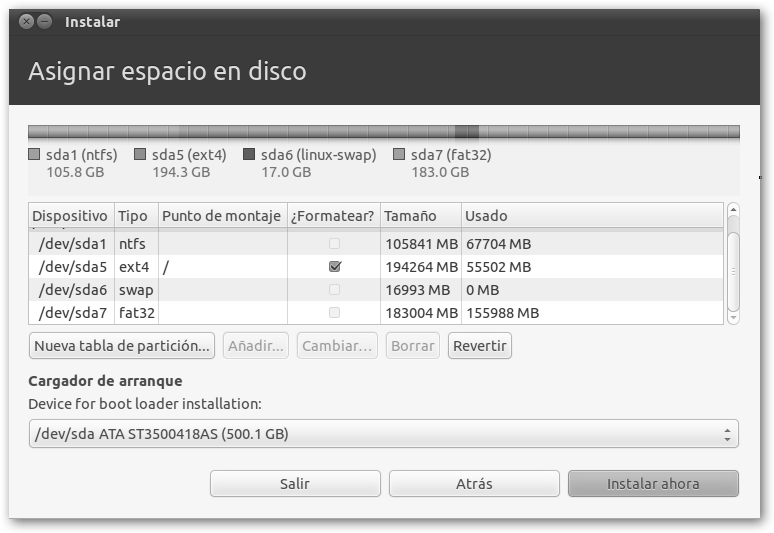Click the sda6 (linux-swap) legend square
The height and width of the screenshot is (533, 774).
point(249,155)
